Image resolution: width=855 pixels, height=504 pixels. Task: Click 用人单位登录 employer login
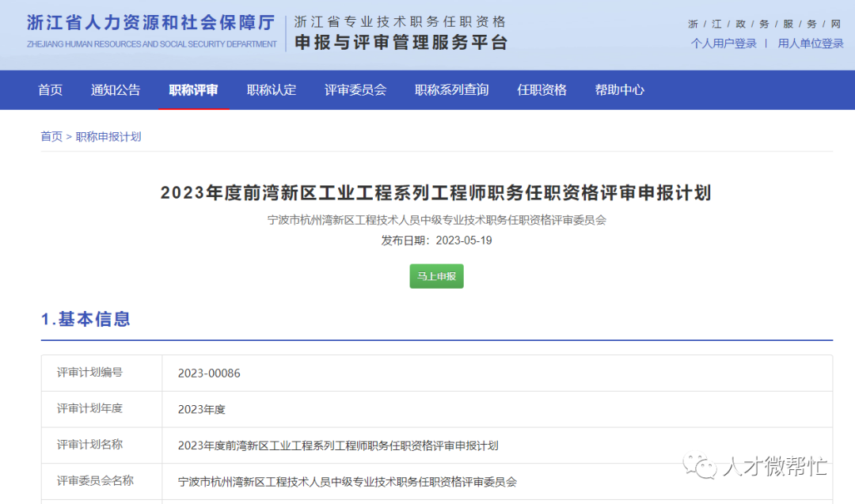pos(810,44)
